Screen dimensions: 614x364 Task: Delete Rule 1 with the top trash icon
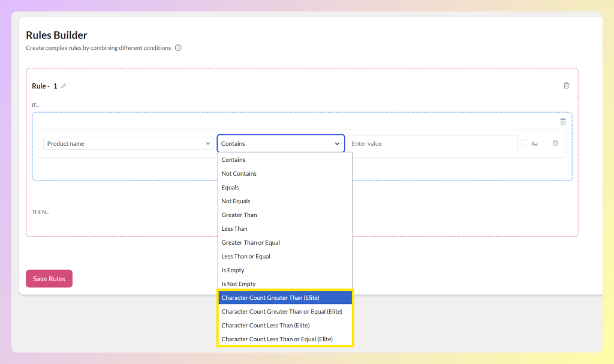(566, 85)
